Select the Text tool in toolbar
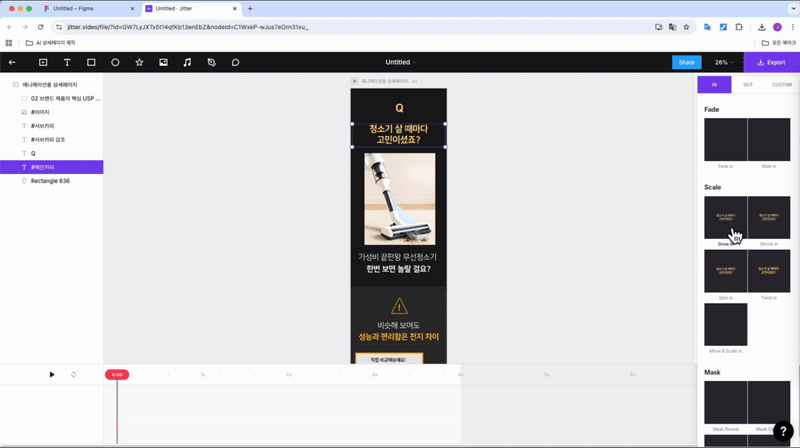 (x=67, y=62)
